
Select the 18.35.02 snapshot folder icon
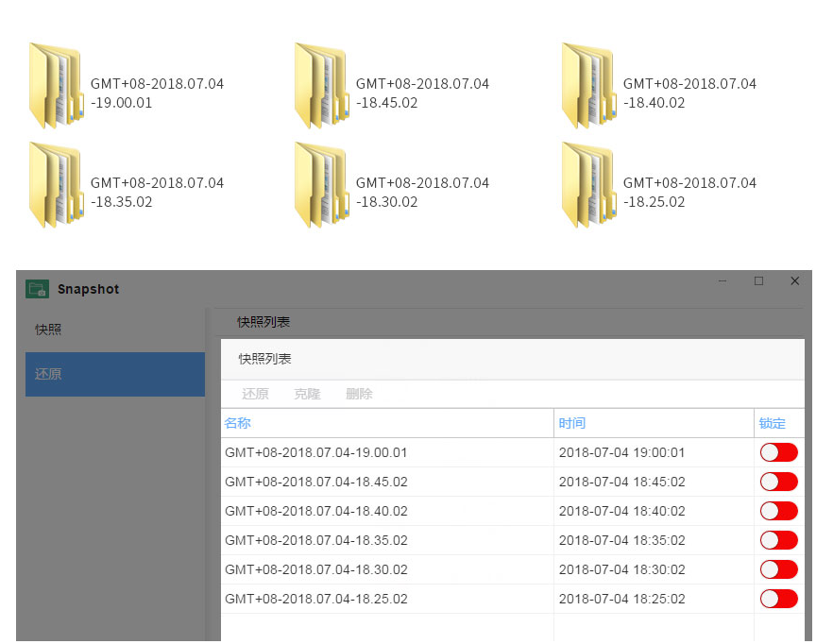[57, 185]
